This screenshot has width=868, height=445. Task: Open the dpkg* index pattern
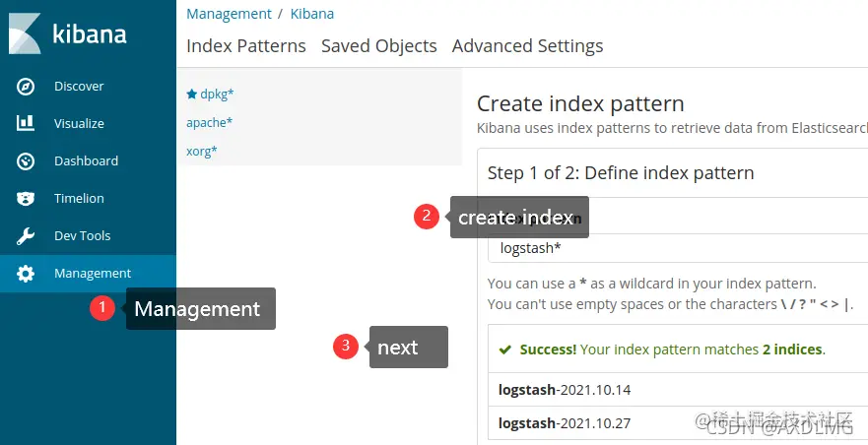(217, 95)
